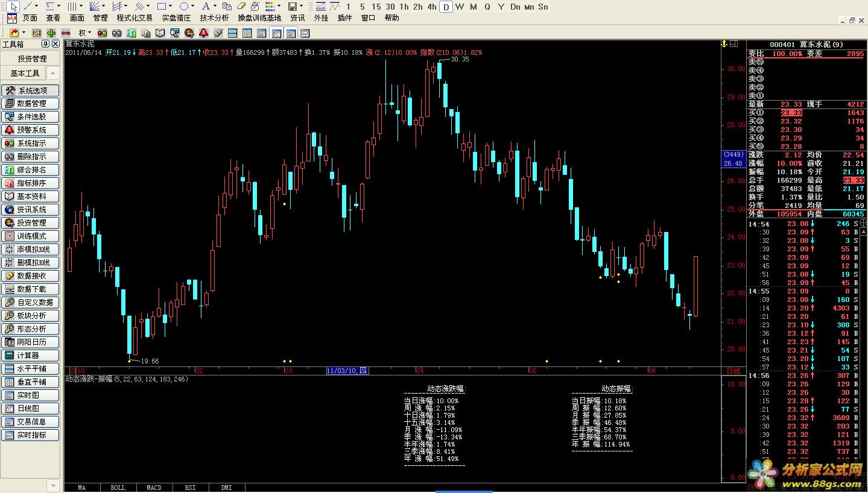Select the W weekly period button
Viewport: 868px width, 493px height.
click(460, 7)
